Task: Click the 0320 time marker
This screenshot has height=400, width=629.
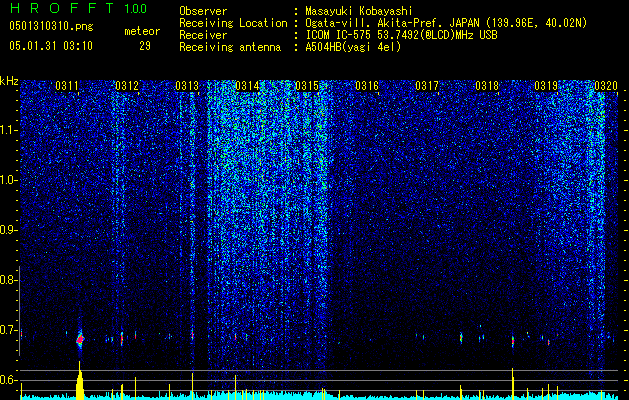Action: click(606, 85)
